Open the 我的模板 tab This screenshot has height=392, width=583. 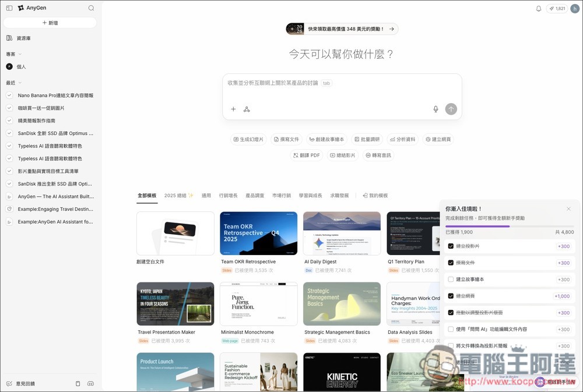[375, 196]
